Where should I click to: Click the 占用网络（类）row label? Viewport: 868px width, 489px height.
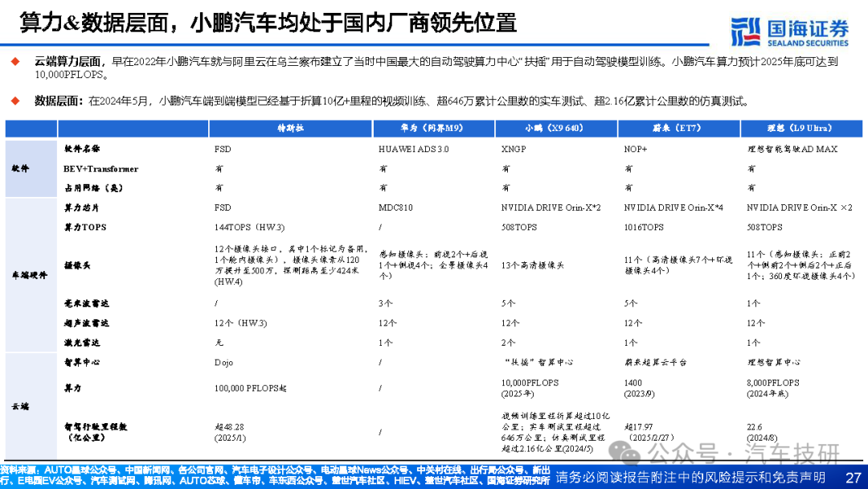click(x=93, y=188)
